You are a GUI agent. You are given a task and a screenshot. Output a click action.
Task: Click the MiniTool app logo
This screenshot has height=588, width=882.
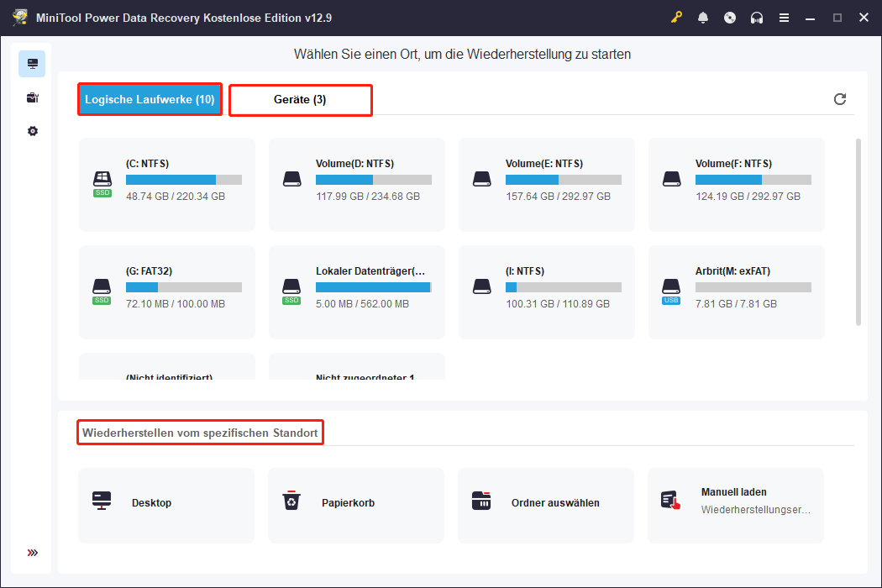pyautogui.click(x=20, y=18)
